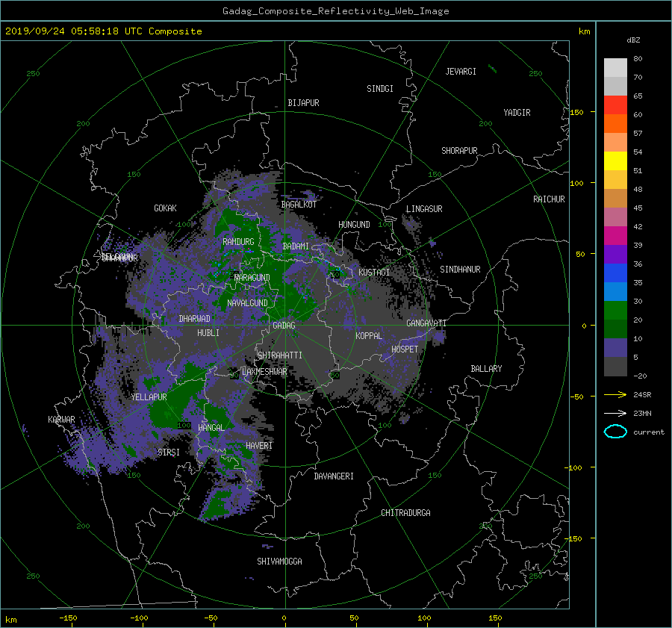This screenshot has width=672, height=628.
Task: Click the YELLAPUR city label
Action: click(x=149, y=397)
